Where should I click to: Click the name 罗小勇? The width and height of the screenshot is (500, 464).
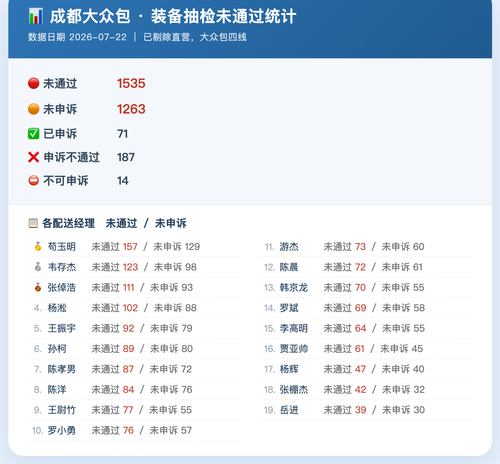tap(62, 430)
